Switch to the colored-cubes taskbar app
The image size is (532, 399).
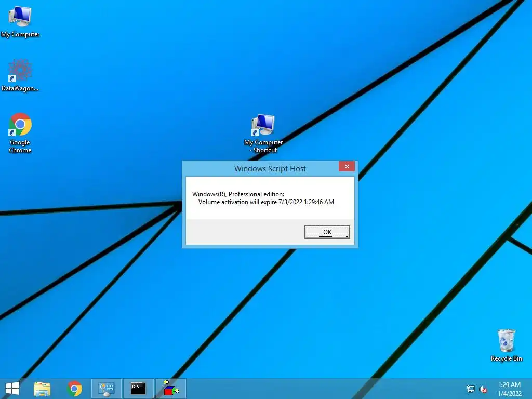[170, 389]
